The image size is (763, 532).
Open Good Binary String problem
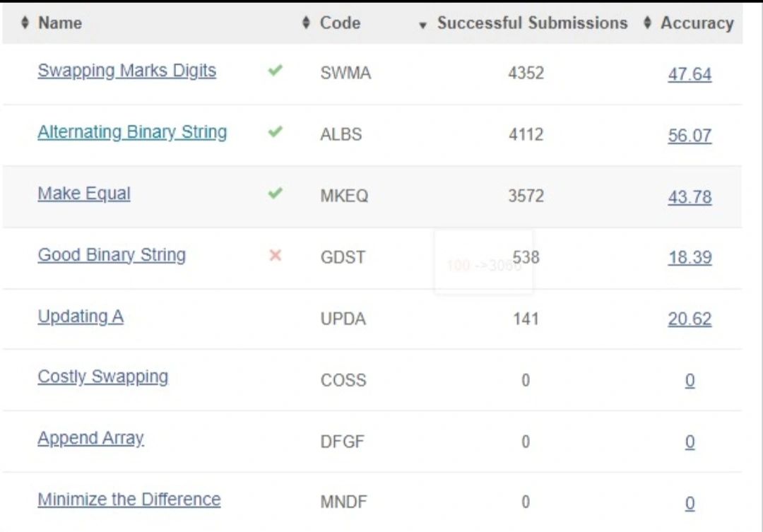[112, 255]
